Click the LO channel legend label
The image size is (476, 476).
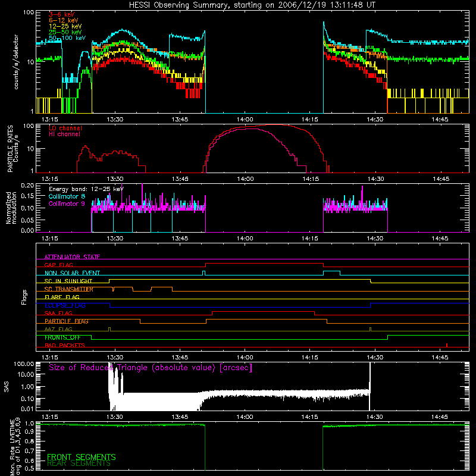[x=65, y=128]
